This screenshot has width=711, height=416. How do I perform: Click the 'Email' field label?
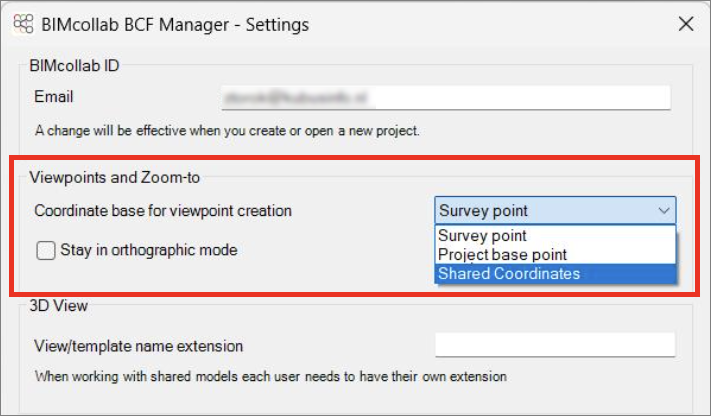coord(54,97)
